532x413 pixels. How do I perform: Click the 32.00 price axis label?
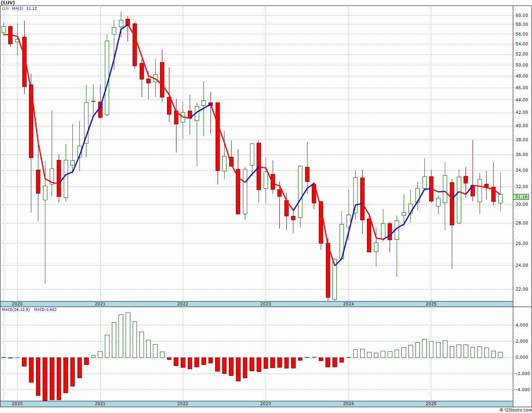coord(521,187)
